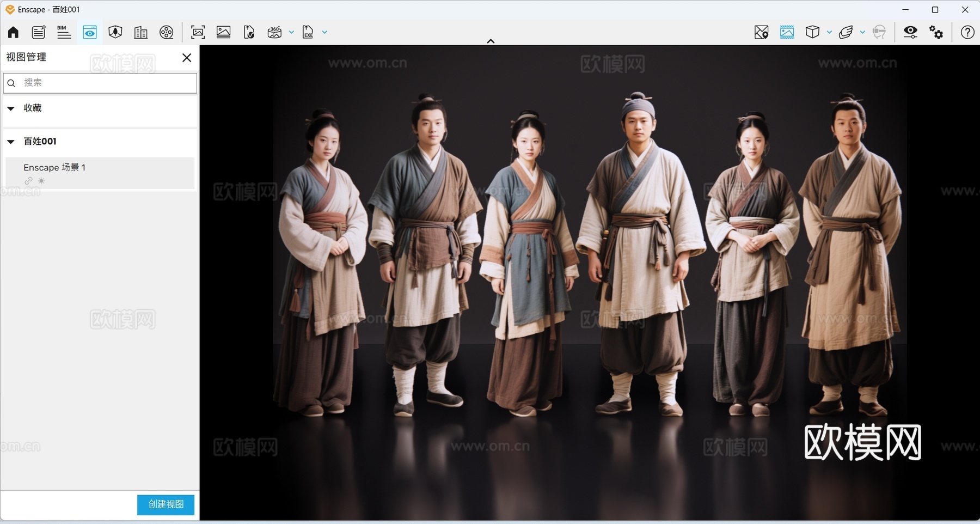Open General Settings gears icon
Image resolution: width=980 pixels, height=524 pixels.
[936, 32]
